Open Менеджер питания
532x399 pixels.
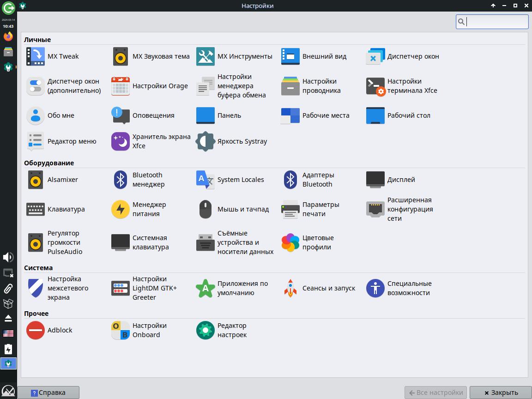click(x=139, y=209)
